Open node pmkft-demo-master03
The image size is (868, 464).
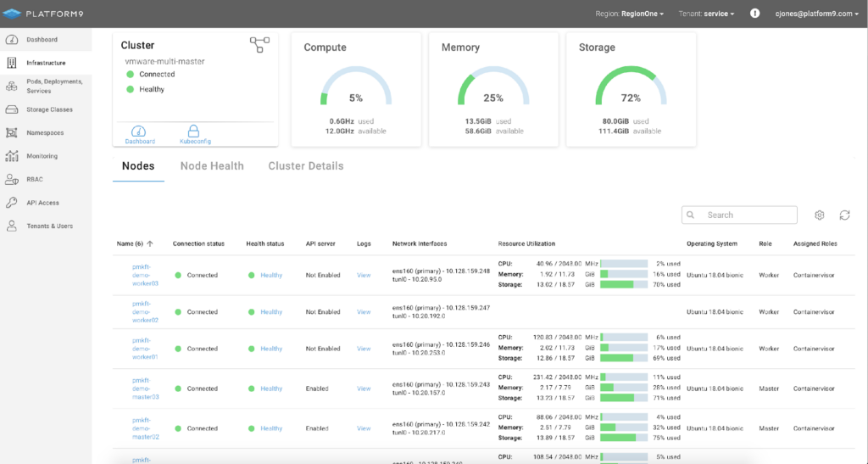(x=145, y=389)
